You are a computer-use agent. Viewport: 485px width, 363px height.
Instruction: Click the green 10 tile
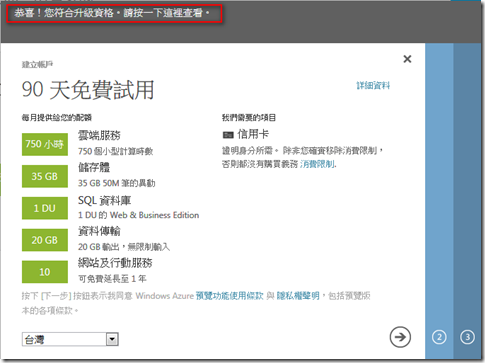tap(45, 272)
